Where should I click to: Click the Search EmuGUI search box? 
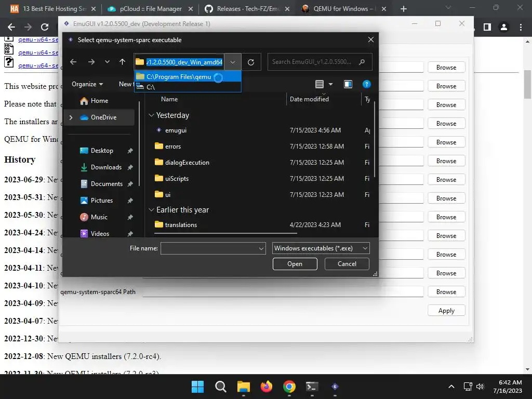click(x=320, y=62)
